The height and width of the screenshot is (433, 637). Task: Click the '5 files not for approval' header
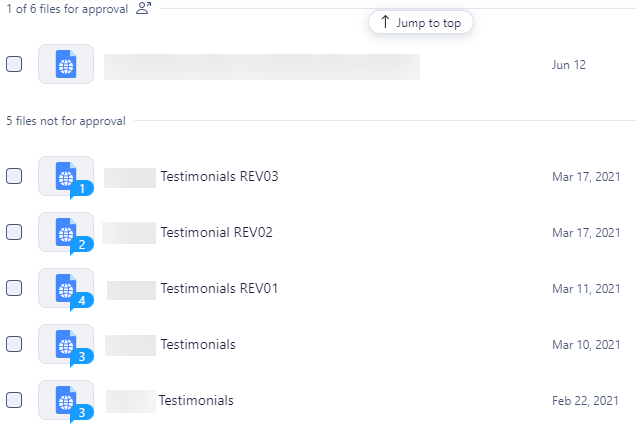[x=66, y=121]
